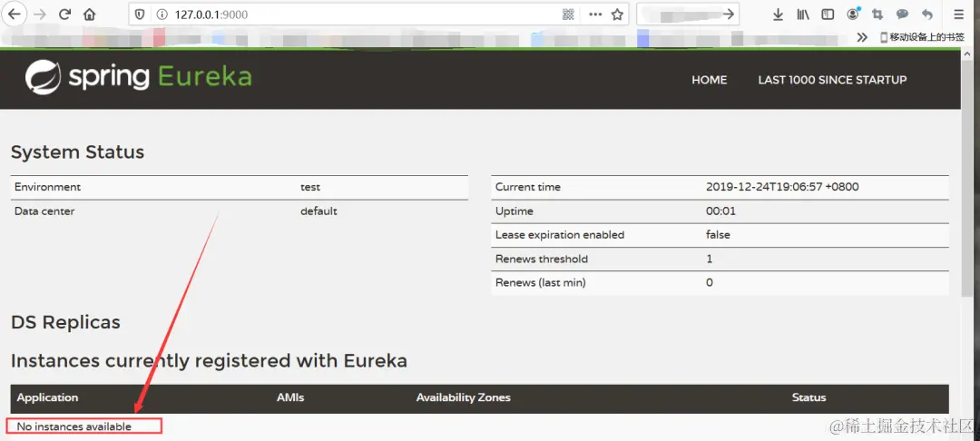Select the uptime value 00:01
980x441 pixels.
pyautogui.click(x=720, y=211)
